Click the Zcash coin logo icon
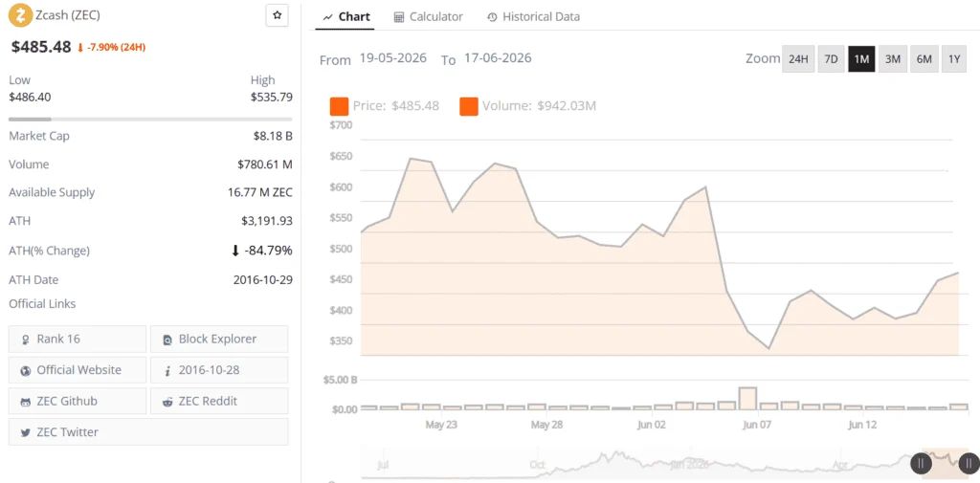The width and height of the screenshot is (980, 483). click(x=21, y=15)
